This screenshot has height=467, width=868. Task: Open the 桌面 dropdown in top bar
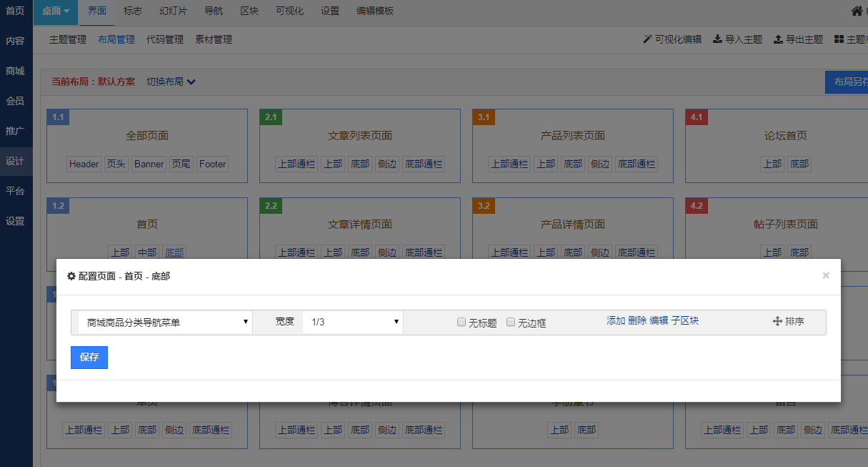tap(56, 11)
